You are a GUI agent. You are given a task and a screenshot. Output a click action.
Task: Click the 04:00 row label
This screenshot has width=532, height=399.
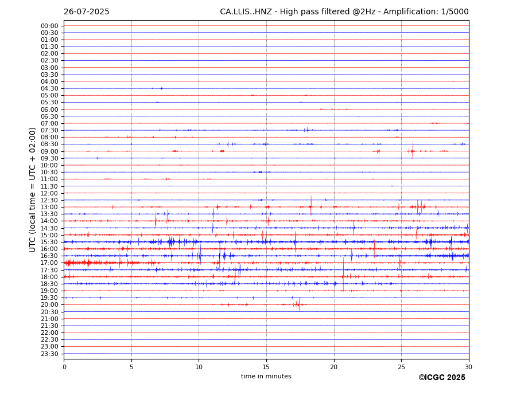[x=49, y=82]
